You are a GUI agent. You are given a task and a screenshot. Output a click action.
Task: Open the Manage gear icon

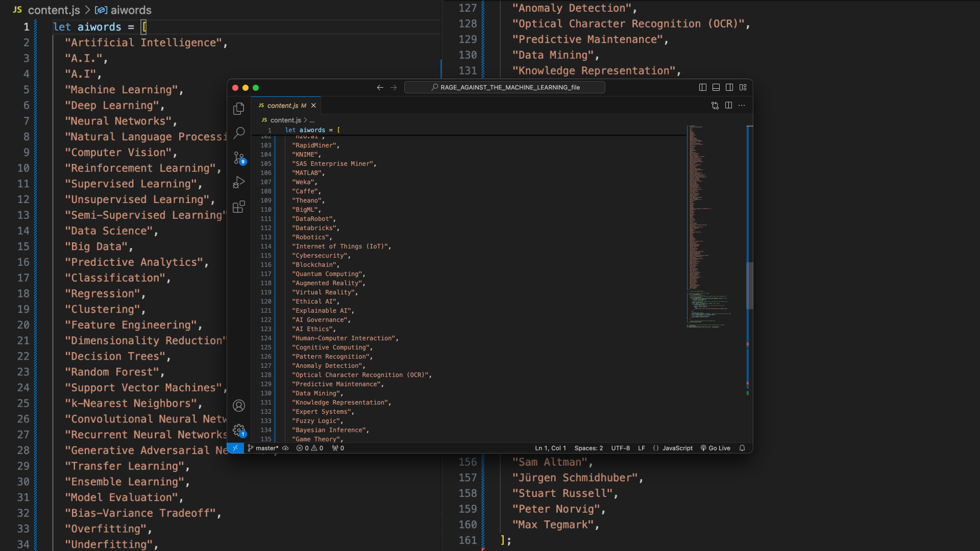(238, 430)
